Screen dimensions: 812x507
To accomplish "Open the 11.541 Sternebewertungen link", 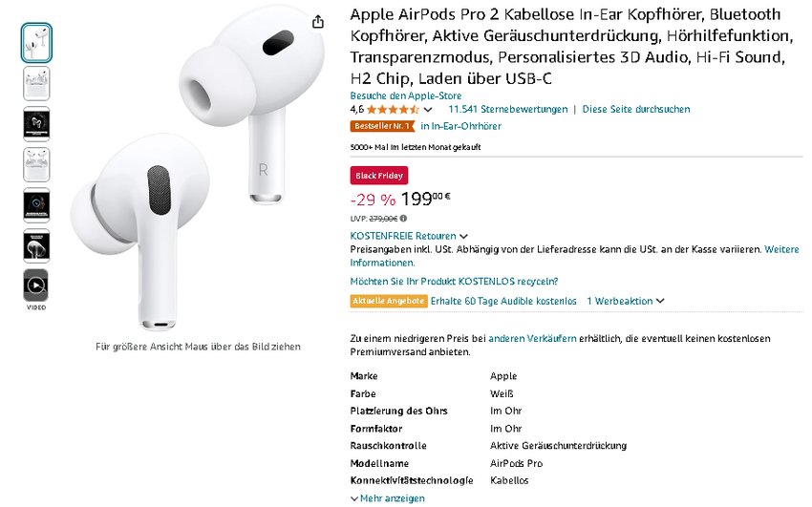I will (507, 110).
